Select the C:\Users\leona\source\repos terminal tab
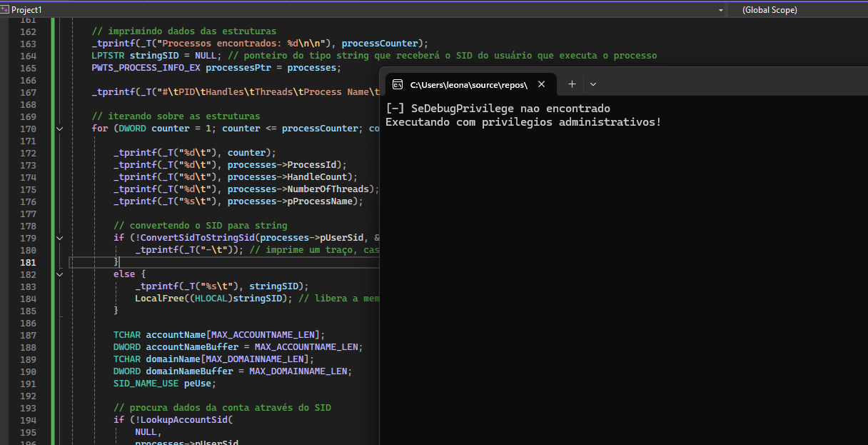The image size is (868, 445). pyautogui.click(x=468, y=84)
